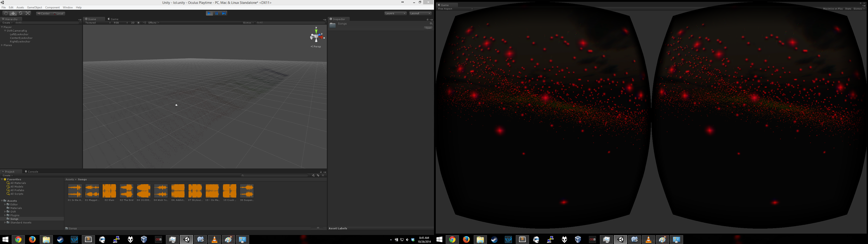Open the GameObject menu

[34, 7]
